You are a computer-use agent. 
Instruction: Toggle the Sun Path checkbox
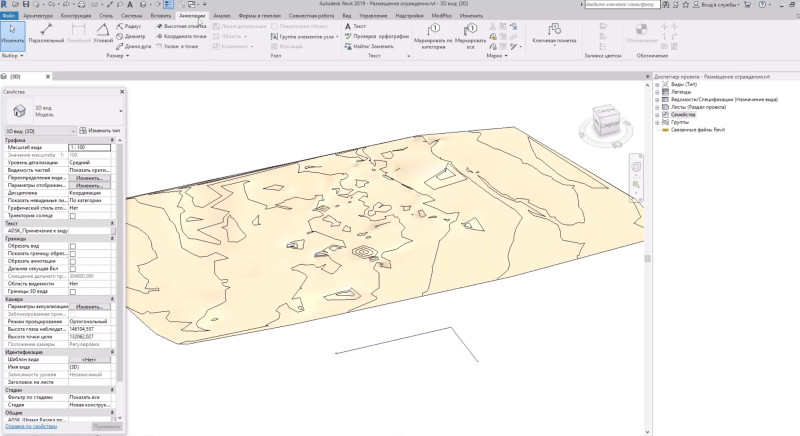73,216
